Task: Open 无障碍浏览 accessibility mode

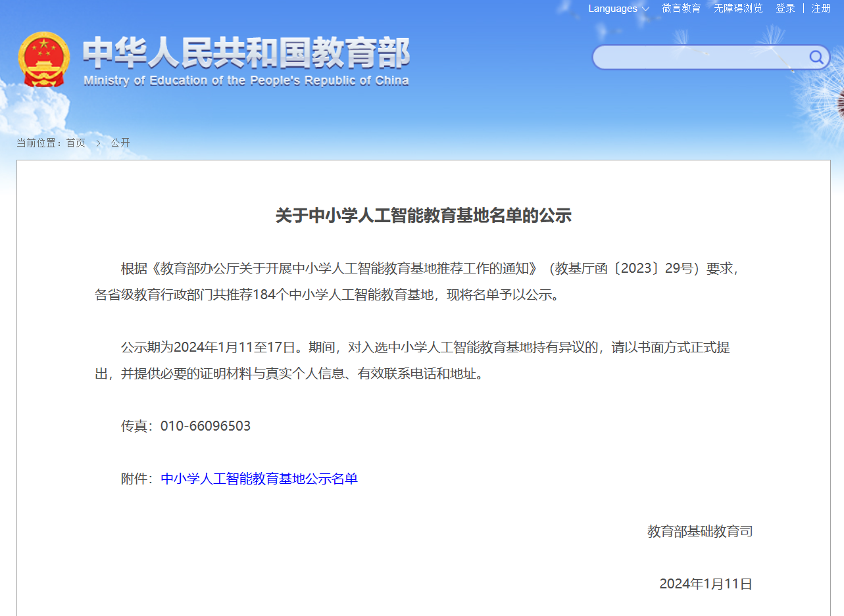Action: (737, 9)
